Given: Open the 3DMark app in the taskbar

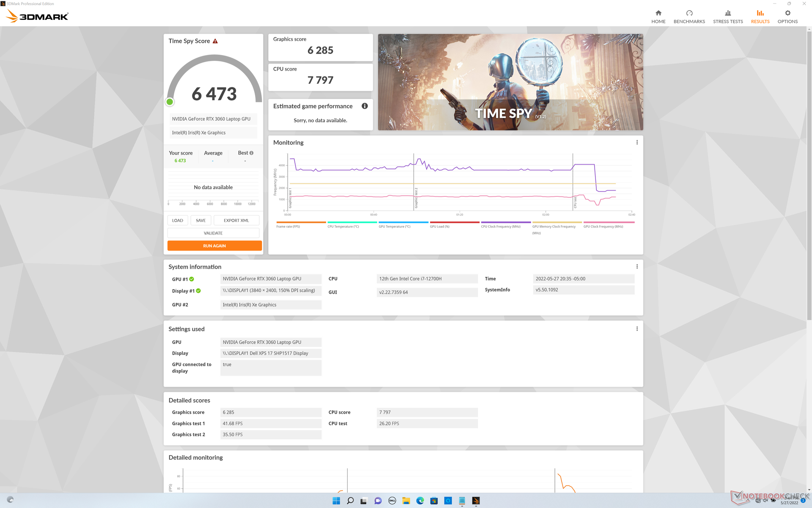Looking at the screenshot, I should click(476, 501).
